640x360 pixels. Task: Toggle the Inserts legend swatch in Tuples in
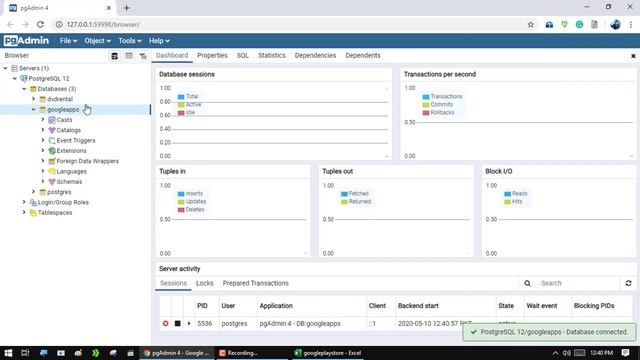point(181,194)
